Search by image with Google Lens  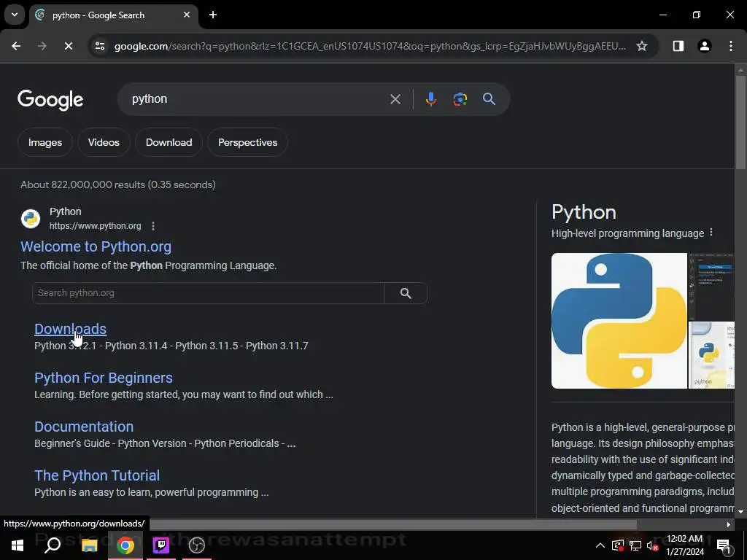pos(460,99)
